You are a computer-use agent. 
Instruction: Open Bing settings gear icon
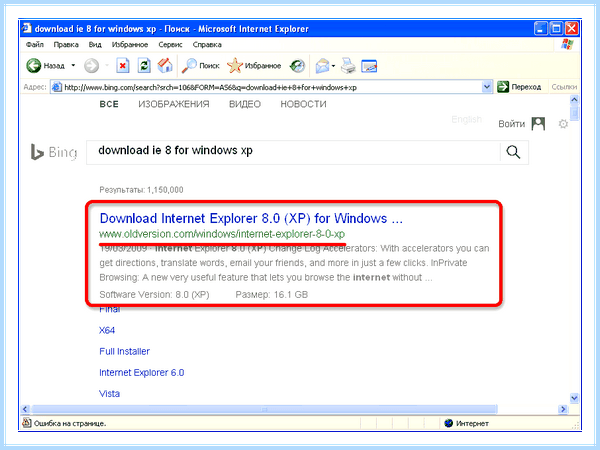tap(563, 124)
